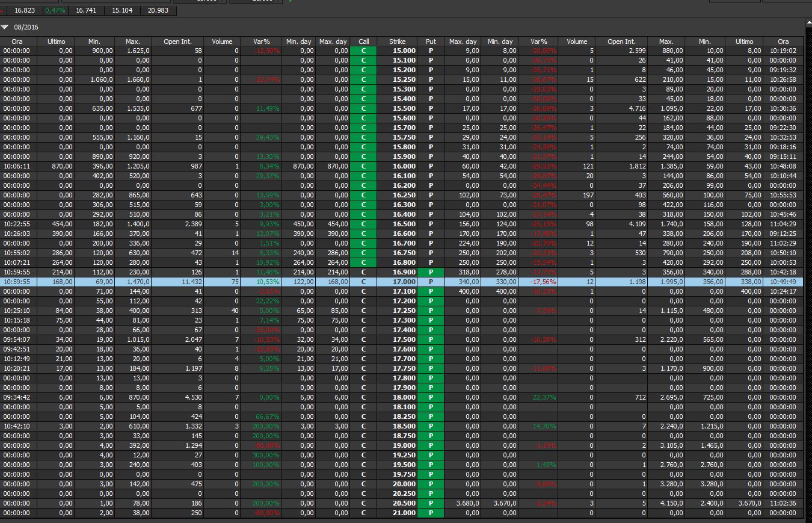Select the green P cell for strike 17.750
This screenshot has width=812, height=523.
pos(431,369)
